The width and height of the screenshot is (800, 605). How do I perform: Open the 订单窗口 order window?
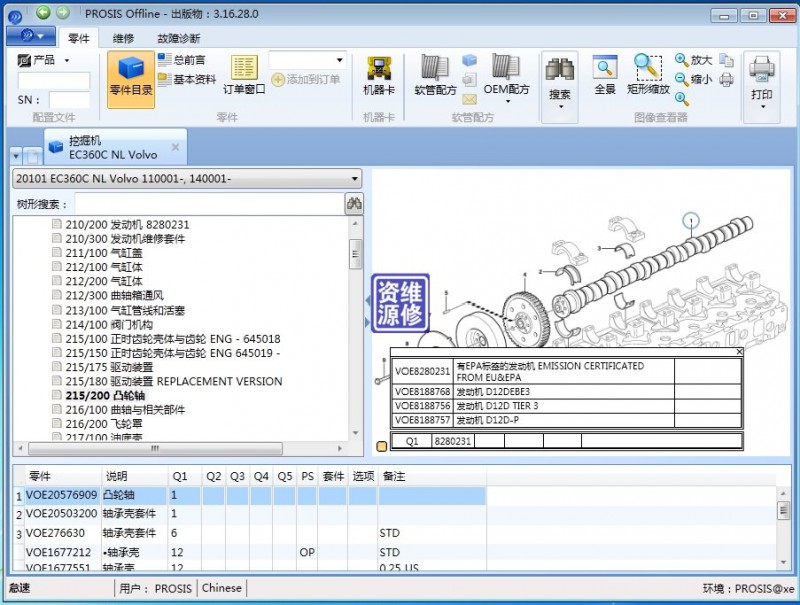click(244, 75)
